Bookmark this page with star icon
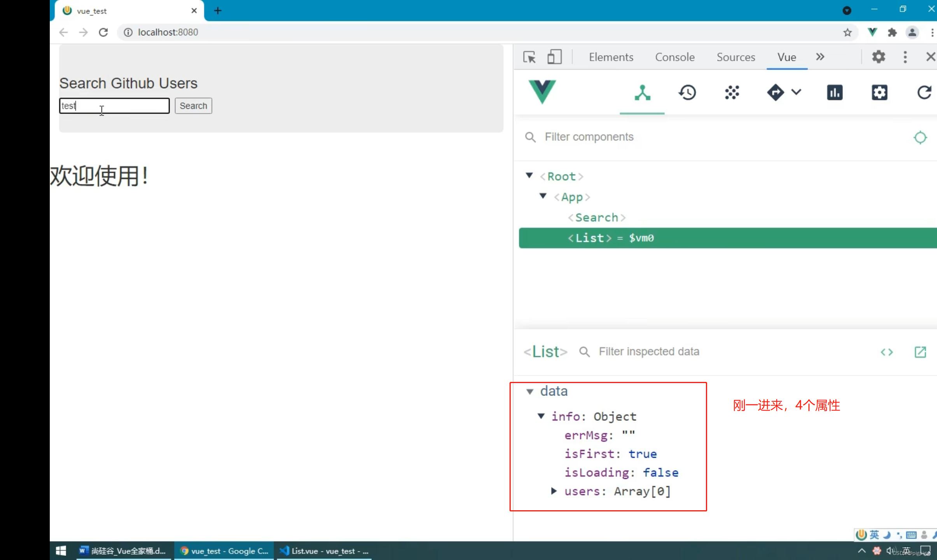Image resolution: width=937 pixels, height=560 pixels. [848, 32]
